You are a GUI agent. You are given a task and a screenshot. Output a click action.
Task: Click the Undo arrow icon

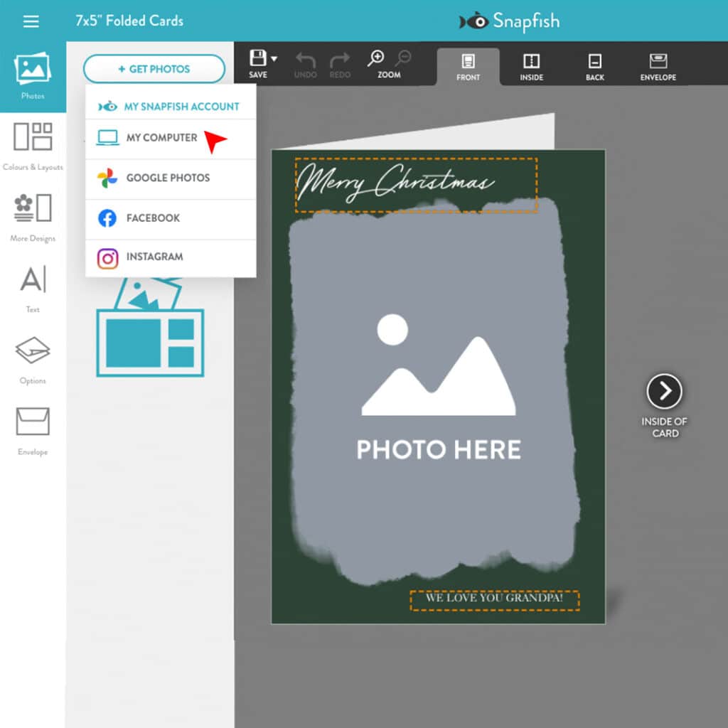[305, 60]
